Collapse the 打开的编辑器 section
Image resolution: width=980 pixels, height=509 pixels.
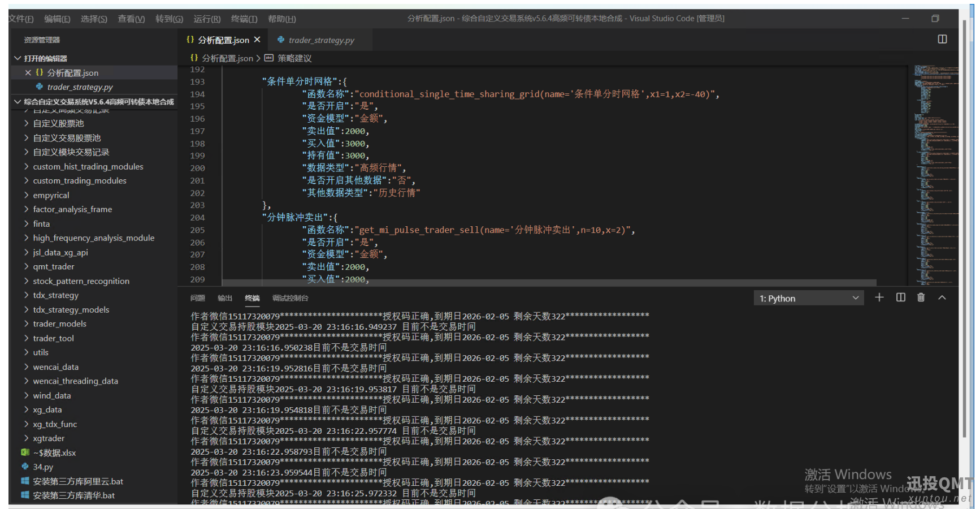click(18, 58)
